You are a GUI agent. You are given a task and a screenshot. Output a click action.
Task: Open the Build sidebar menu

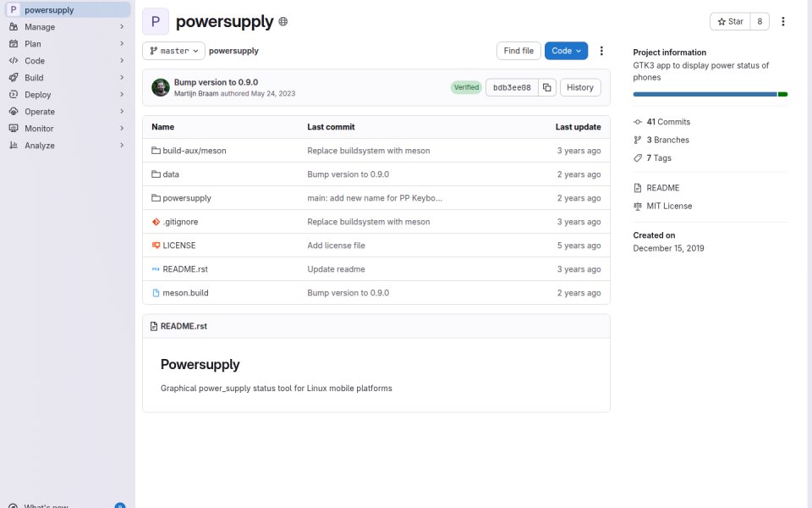[x=68, y=78]
